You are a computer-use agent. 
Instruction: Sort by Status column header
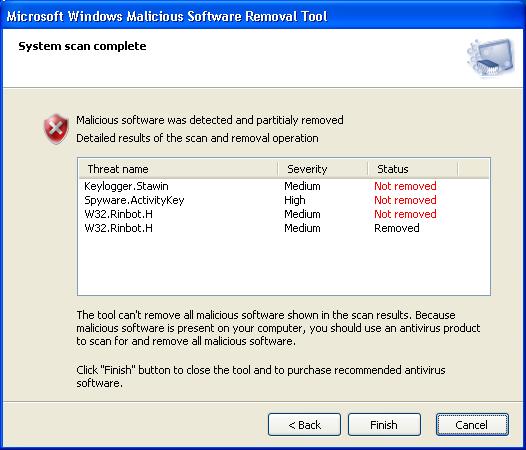[x=413, y=169]
